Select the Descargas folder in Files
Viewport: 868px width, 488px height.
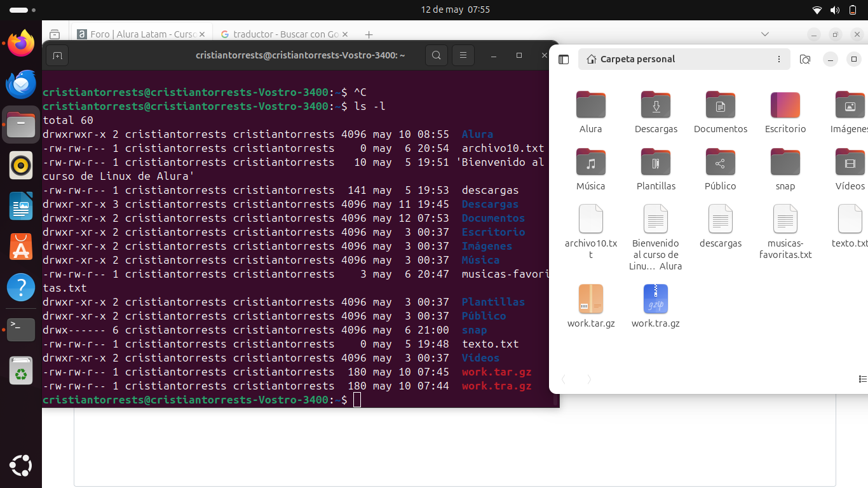[x=656, y=112]
